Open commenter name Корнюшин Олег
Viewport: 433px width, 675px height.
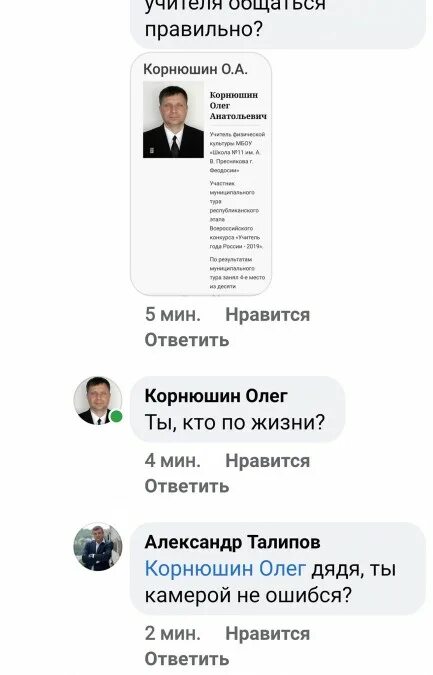point(216,396)
